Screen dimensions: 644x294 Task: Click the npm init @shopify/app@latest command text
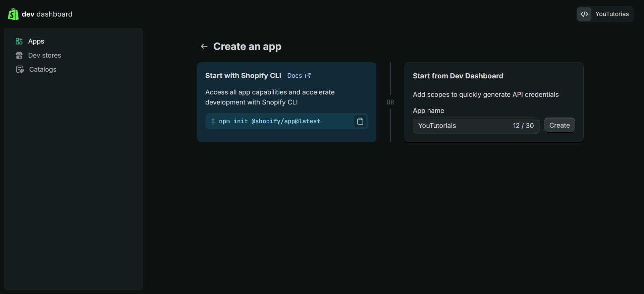(x=270, y=121)
